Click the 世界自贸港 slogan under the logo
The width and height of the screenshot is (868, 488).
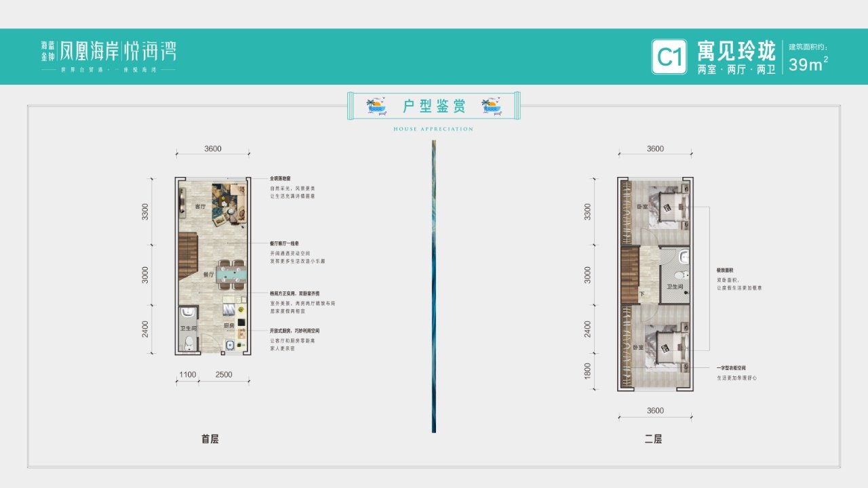point(108,71)
